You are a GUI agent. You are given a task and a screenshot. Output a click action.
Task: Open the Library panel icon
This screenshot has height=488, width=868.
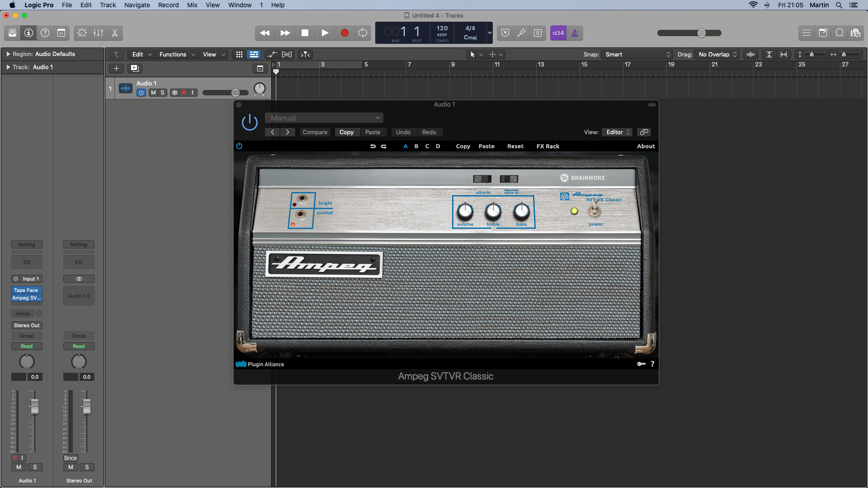pyautogui.click(x=13, y=33)
